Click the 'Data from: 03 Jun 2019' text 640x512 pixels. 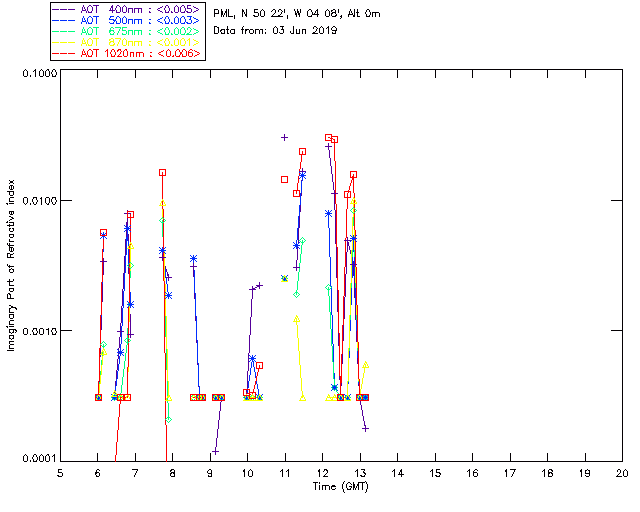(x=275, y=31)
